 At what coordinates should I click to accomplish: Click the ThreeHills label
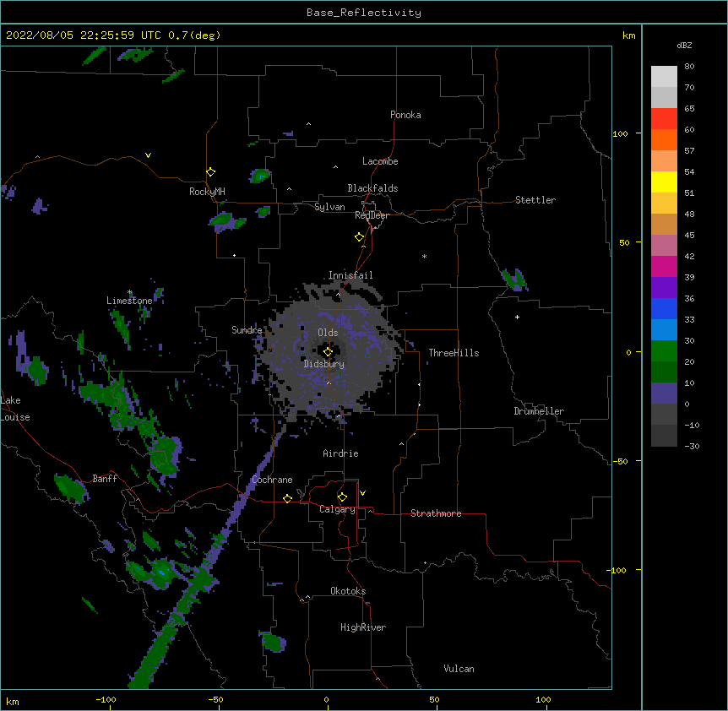click(454, 353)
